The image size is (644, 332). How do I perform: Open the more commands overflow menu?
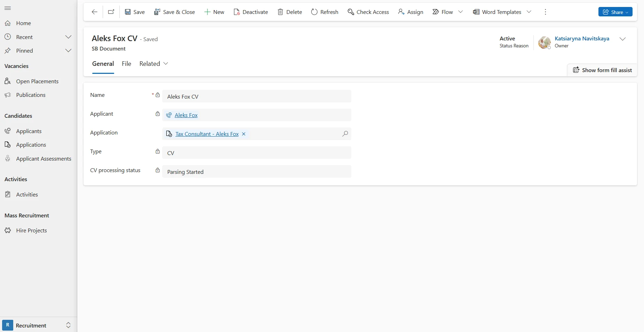pos(545,12)
